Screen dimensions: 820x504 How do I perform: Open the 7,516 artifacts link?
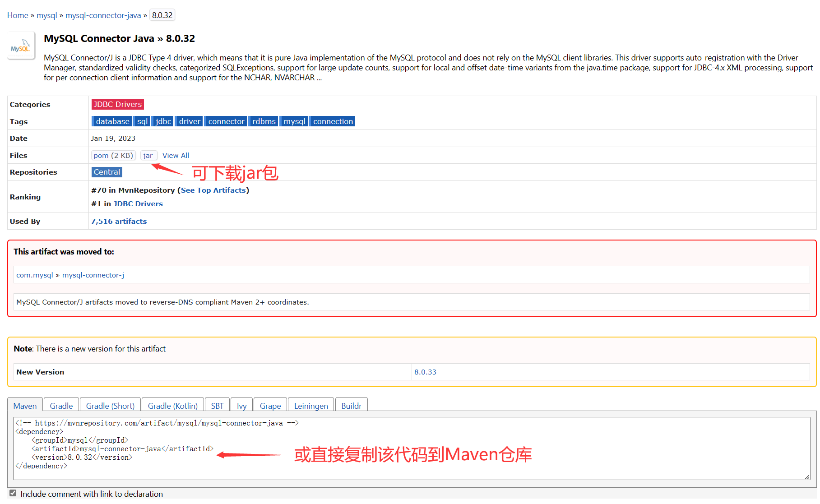(119, 221)
